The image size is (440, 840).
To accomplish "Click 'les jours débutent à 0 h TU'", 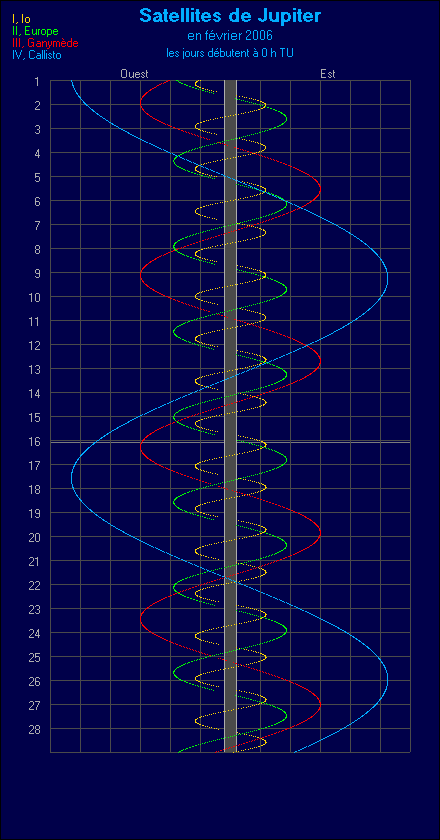I will tap(230, 53).
